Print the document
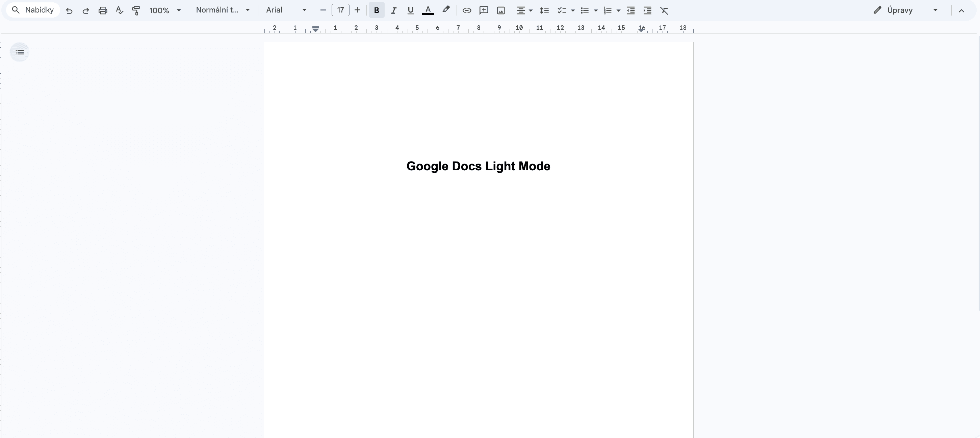Image resolution: width=980 pixels, height=438 pixels. pyautogui.click(x=103, y=10)
